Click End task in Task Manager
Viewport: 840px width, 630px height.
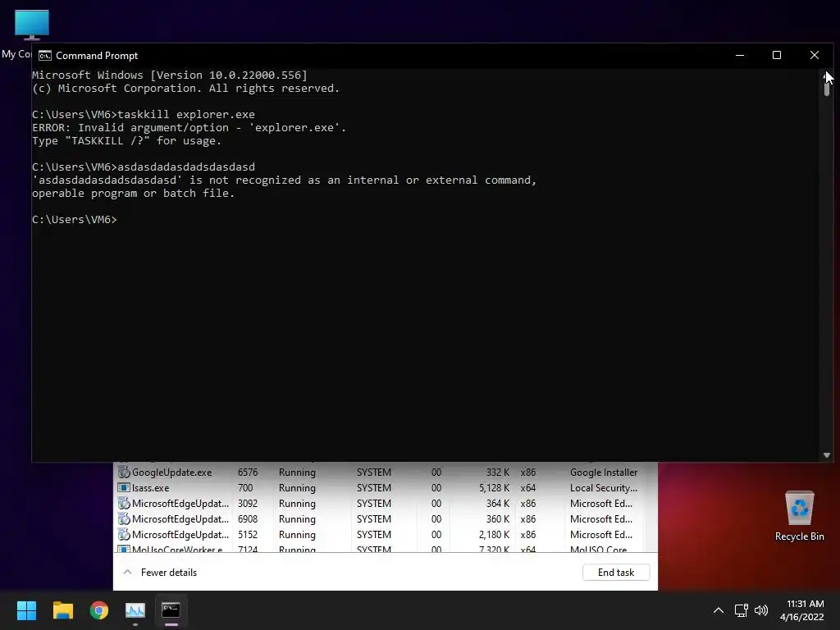[616, 572]
